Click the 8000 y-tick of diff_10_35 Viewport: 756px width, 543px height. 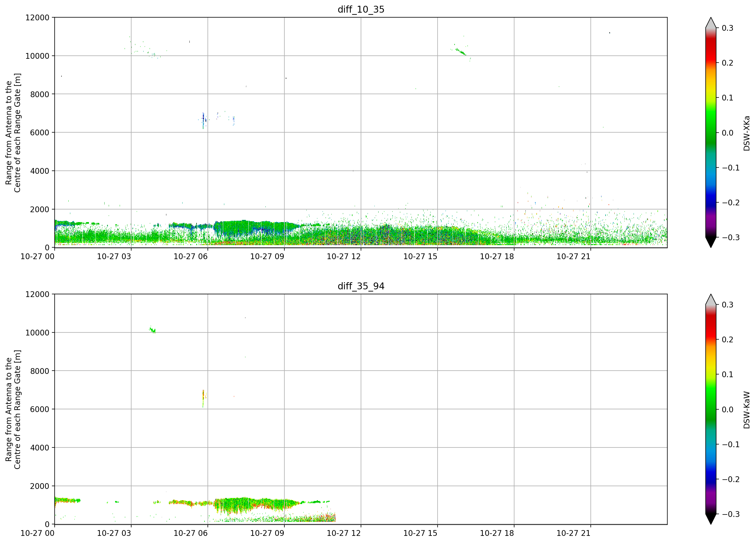[40, 94]
